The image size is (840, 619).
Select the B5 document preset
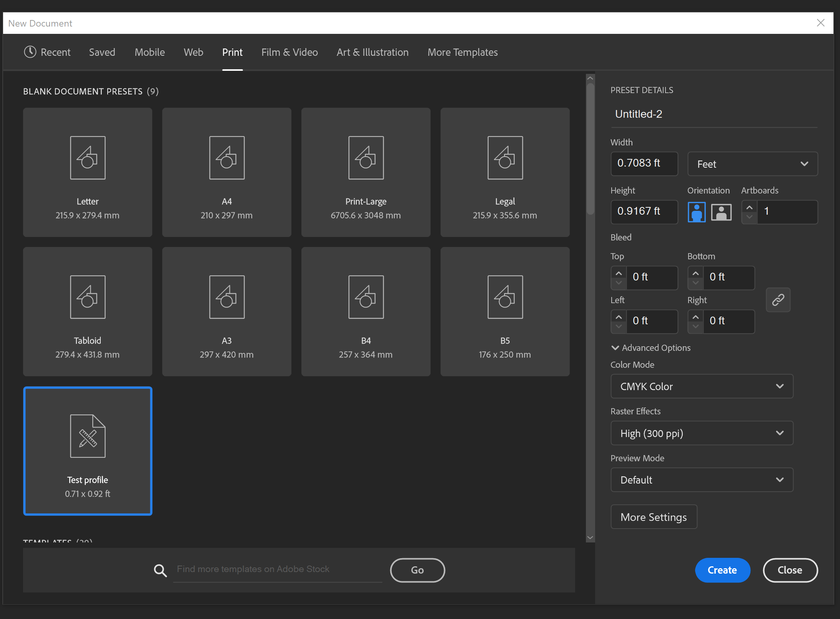505,311
